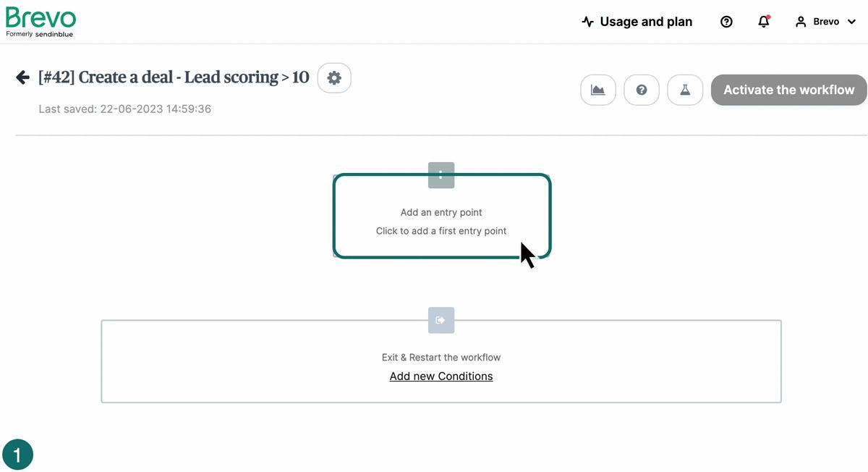View workflow statistics chart button
This screenshot has width=868, height=472.
pos(598,90)
